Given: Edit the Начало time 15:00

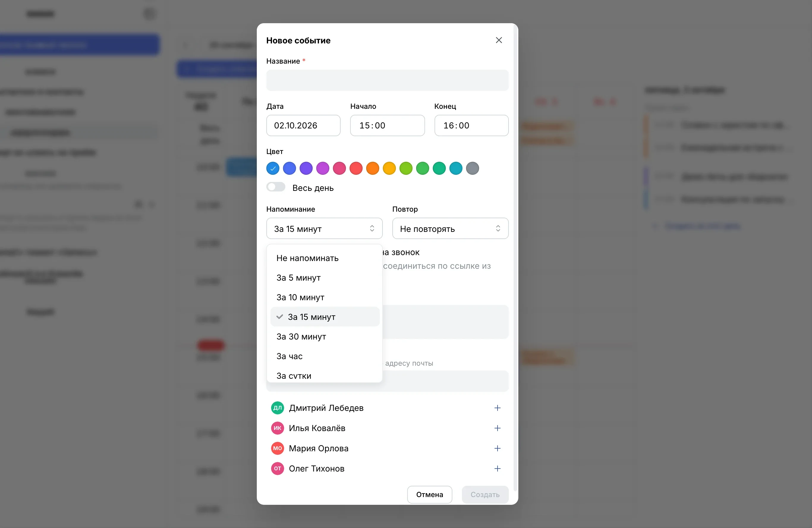Looking at the screenshot, I should (x=387, y=125).
